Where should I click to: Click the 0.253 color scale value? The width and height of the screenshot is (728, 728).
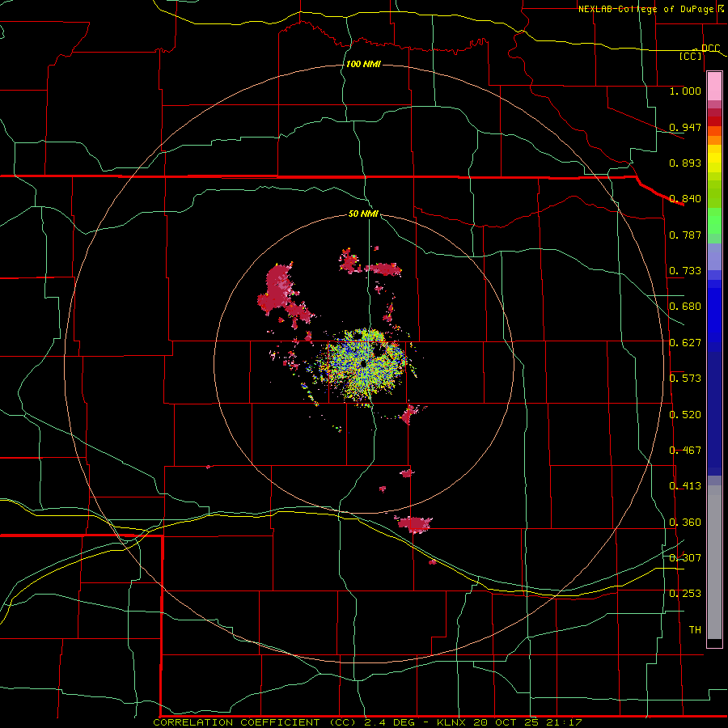685,594
